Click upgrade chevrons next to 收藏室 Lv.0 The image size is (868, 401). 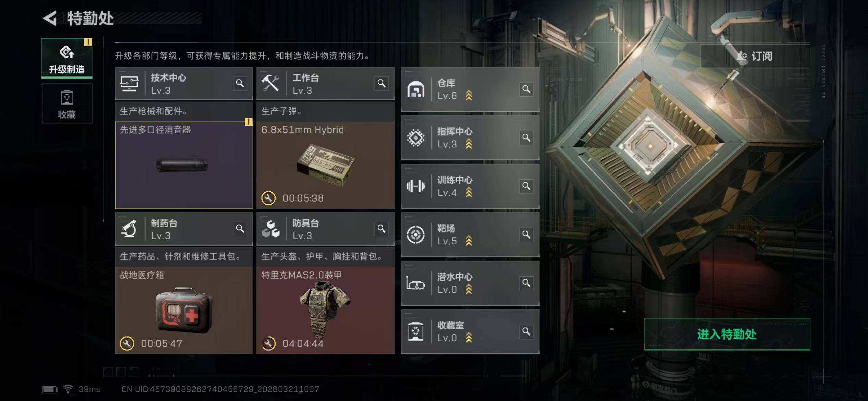pos(469,338)
